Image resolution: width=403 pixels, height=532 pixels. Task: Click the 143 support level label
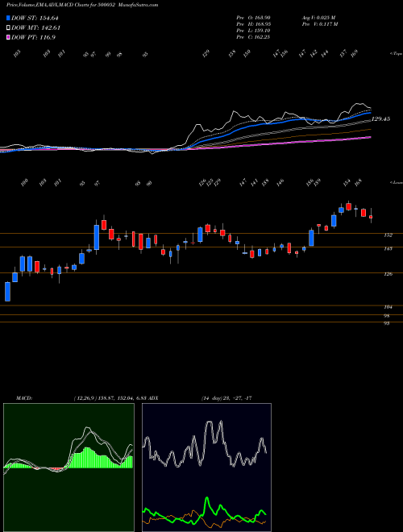(x=388, y=249)
